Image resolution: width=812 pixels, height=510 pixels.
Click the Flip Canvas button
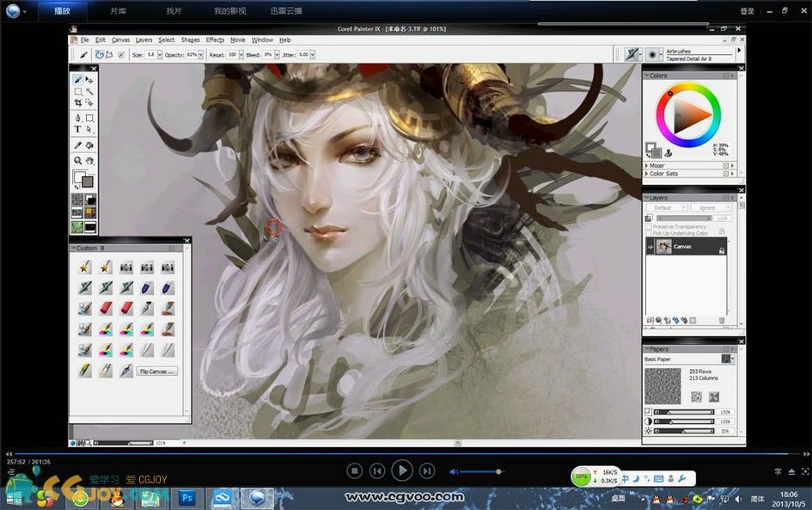pos(157,372)
